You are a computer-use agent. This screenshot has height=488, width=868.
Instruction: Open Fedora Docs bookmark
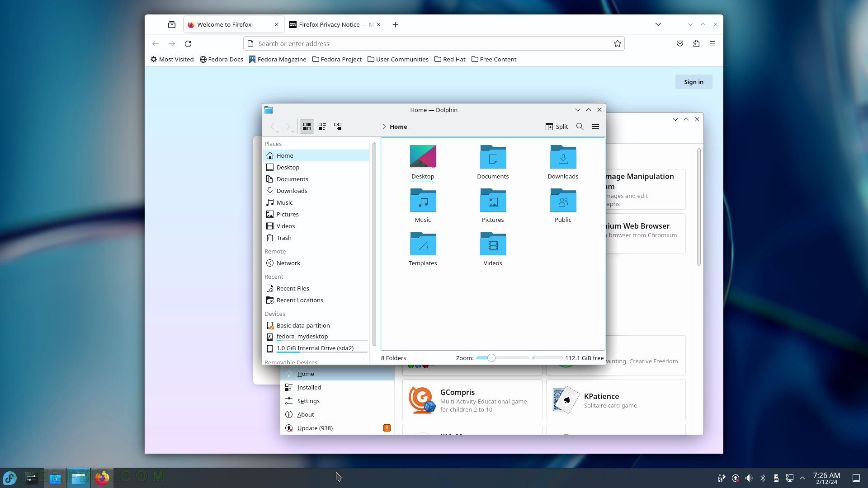coord(222,59)
